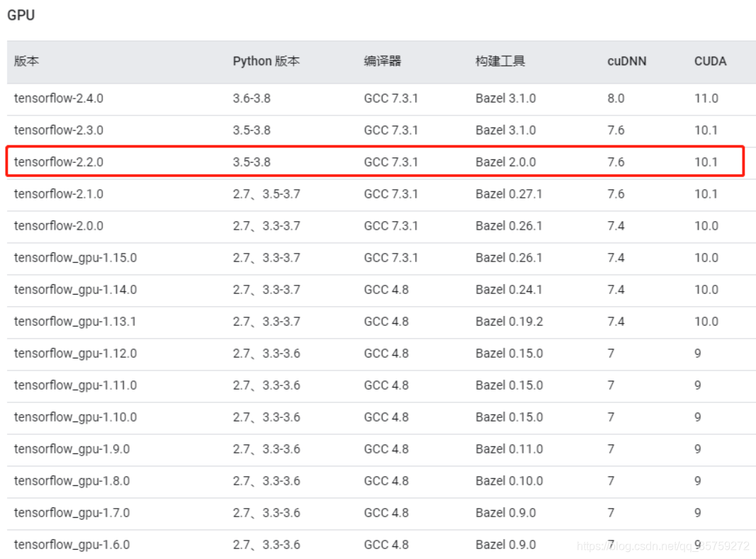
Task: Click CUDA 10.0 in tensorflow_gpu-1.14.0 row
Action: pos(706,289)
